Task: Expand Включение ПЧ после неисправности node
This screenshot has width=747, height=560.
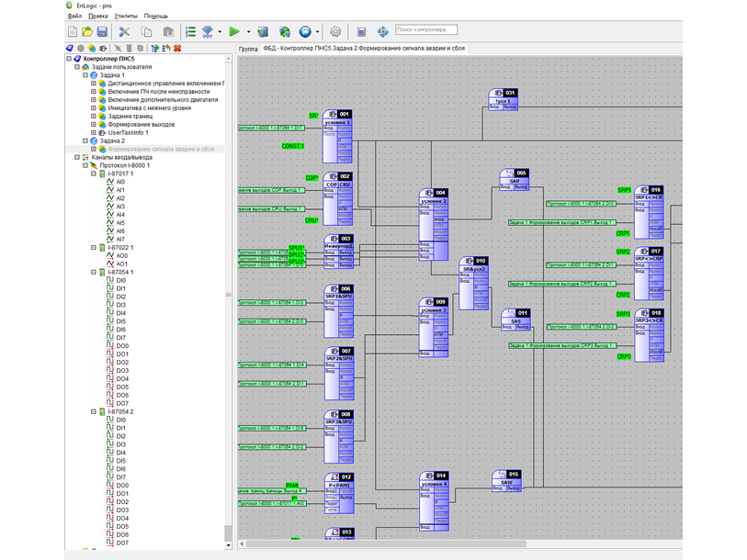Action: pos(94,92)
